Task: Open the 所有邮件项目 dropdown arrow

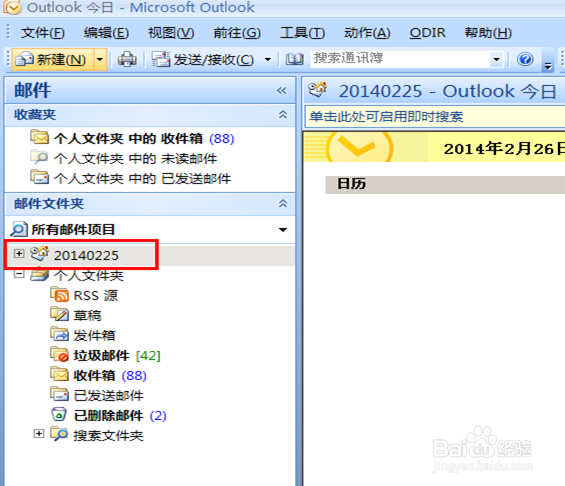Action: tap(283, 229)
